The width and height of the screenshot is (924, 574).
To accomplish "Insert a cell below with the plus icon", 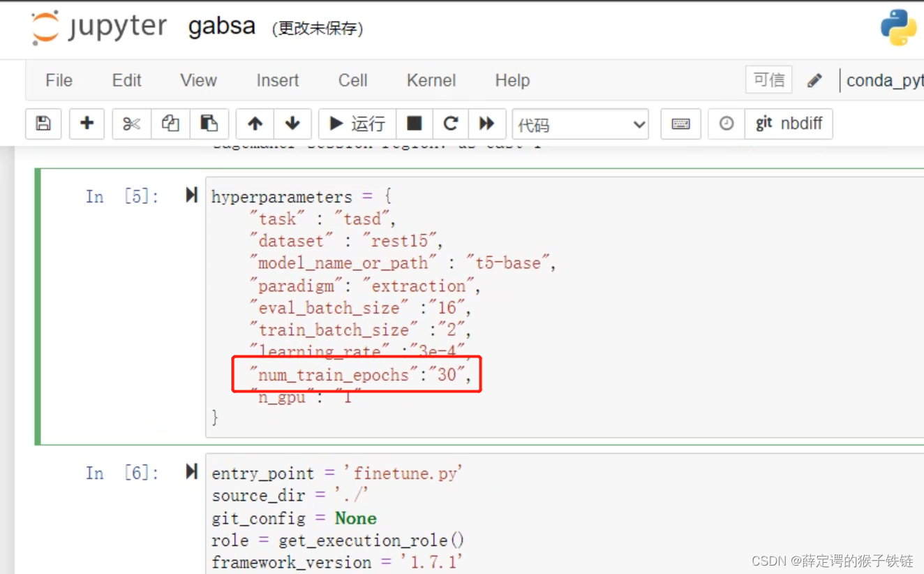I will (87, 124).
